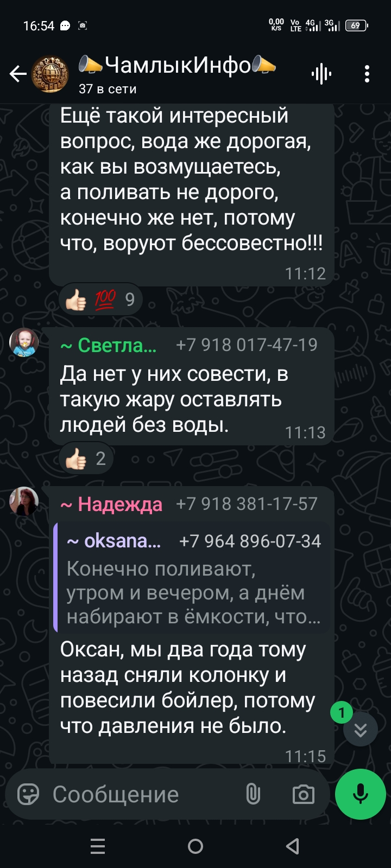The image size is (391, 868).
Task: Start a voice chat via waveform icon
Action: point(321,74)
